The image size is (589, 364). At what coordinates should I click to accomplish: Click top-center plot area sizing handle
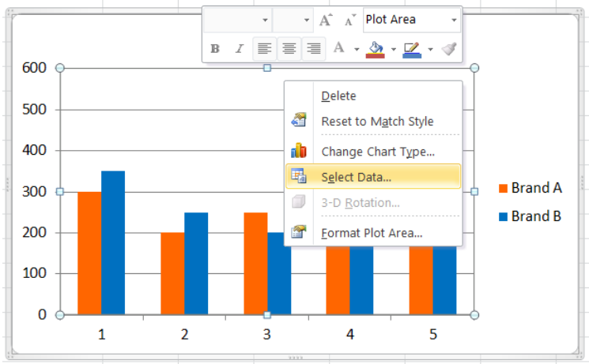pos(267,68)
